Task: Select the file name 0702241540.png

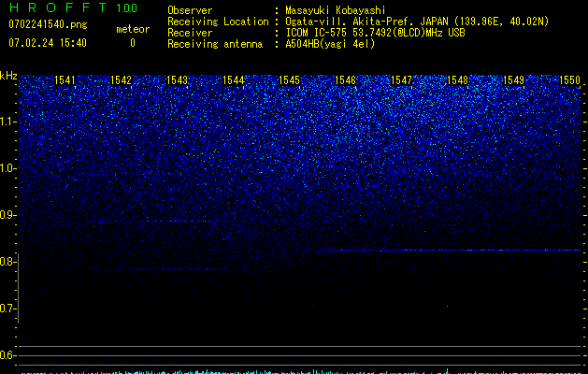Action: point(48,25)
